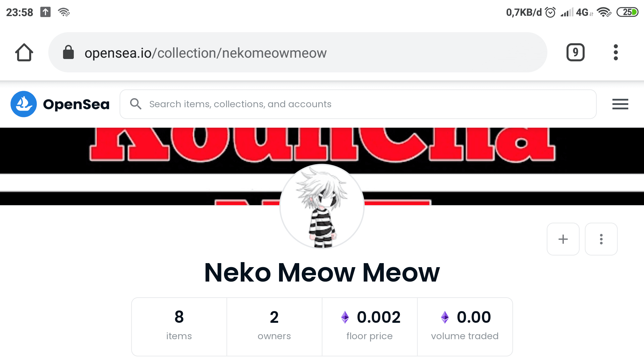
Task: Click the search magnifier icon
Action: pyautogui.click(x=136, y=104)
